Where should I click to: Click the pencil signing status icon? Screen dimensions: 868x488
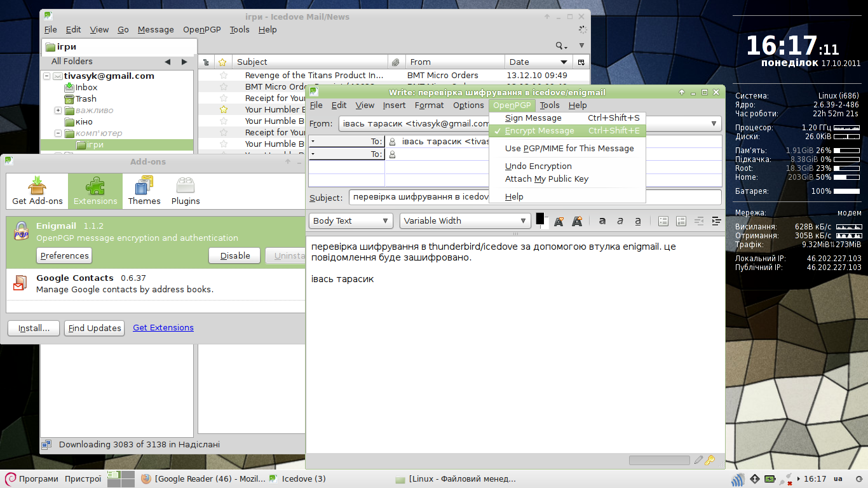[x=699, y=460]
